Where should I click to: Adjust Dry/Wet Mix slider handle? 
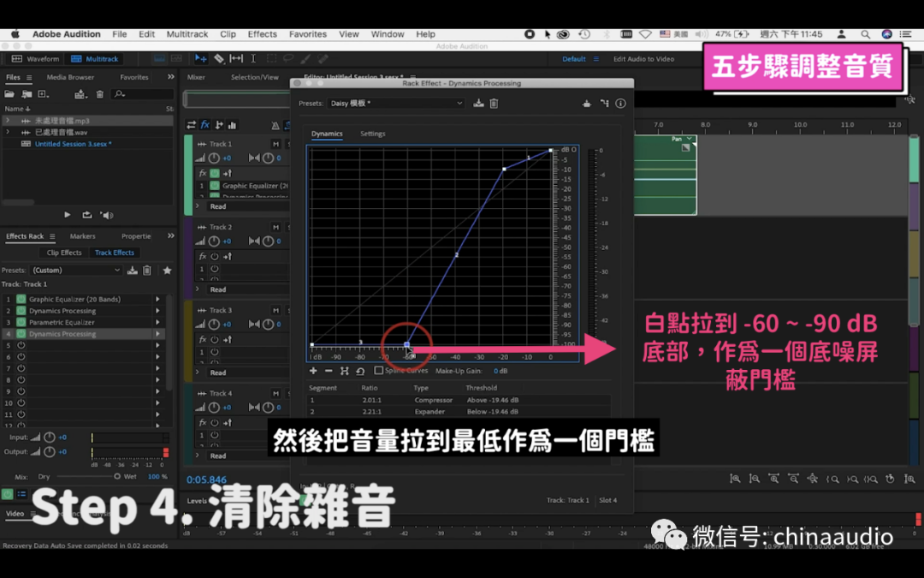tap(116, 477)
